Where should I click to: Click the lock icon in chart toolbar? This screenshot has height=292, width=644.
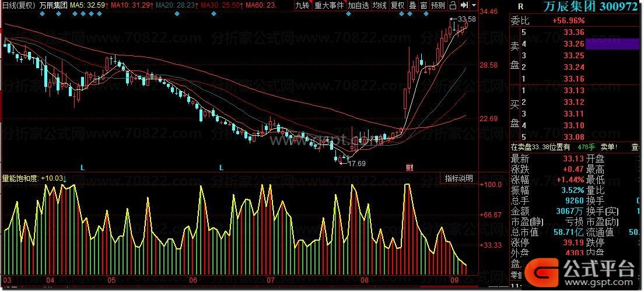453,5
